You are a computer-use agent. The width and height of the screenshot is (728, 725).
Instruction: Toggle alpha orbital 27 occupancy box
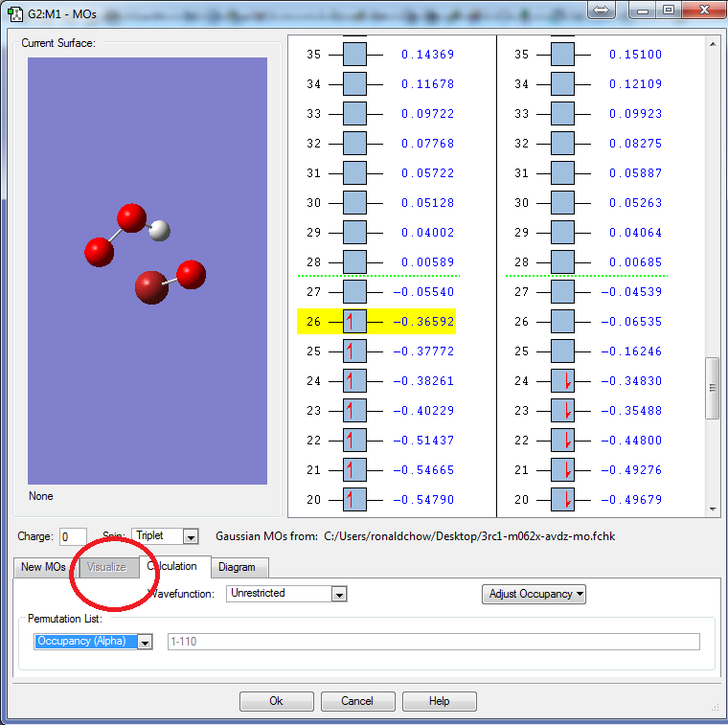354,291
